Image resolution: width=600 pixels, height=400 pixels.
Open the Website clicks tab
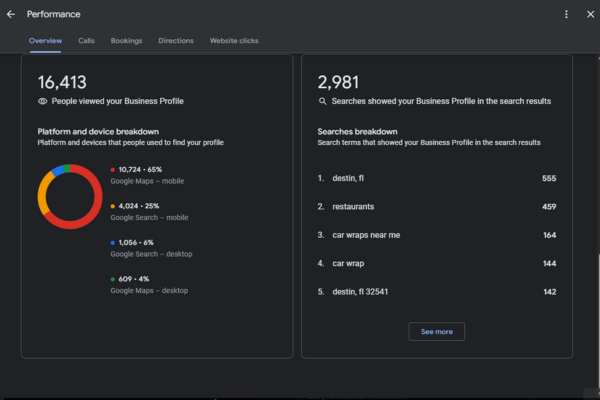coord(234,41)
